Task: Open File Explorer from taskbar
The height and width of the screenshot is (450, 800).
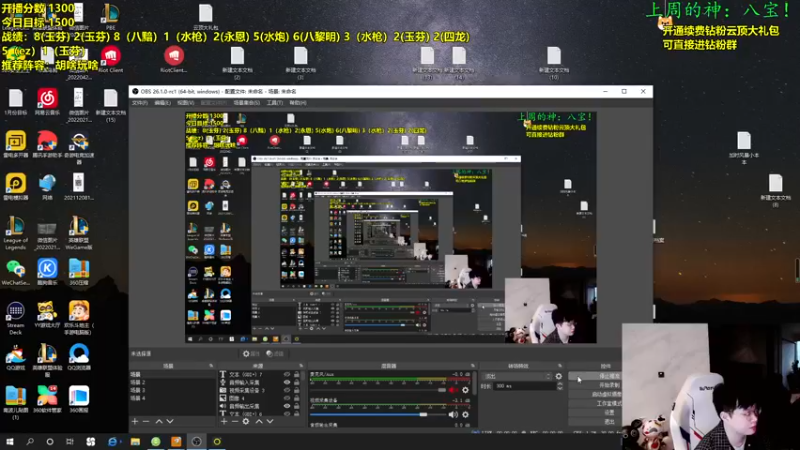Action: click(135, 442)
